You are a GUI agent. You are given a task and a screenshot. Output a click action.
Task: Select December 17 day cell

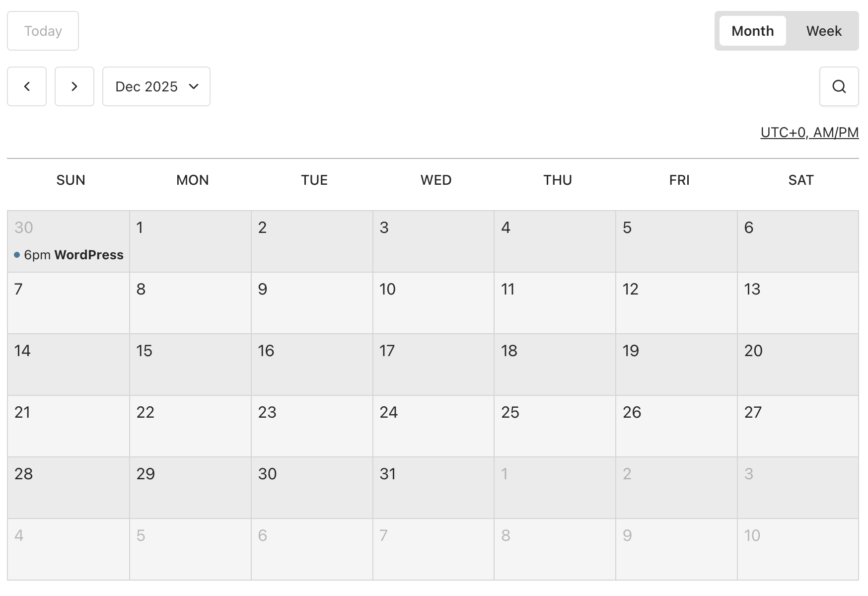433,364
